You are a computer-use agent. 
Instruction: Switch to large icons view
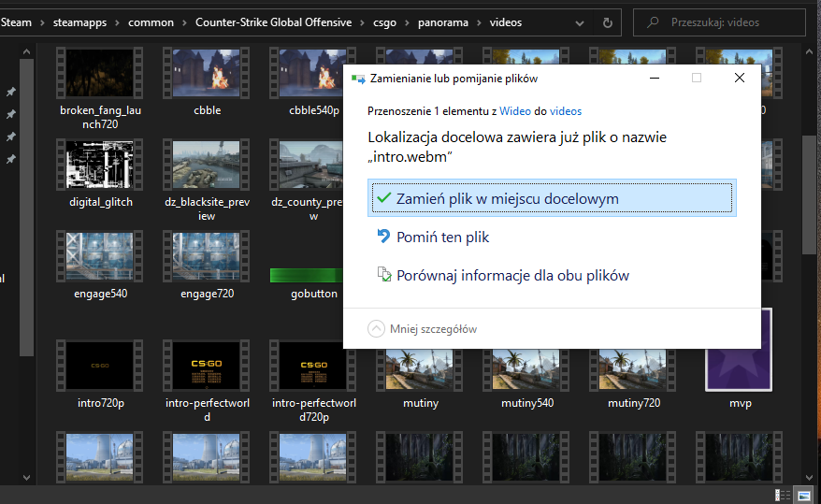pos(803,495)
